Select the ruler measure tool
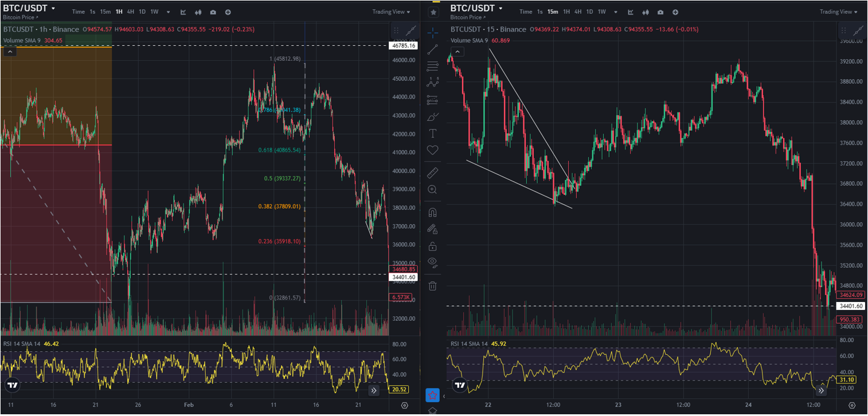The width and height of the screenshot is (868, 416). (433, 172)
